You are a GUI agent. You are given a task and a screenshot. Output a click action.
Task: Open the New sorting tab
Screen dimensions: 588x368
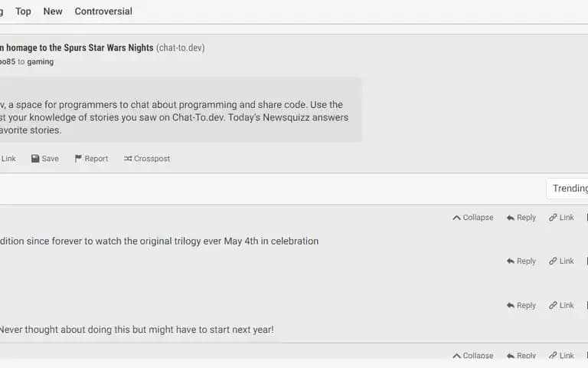tap(53, 11)
